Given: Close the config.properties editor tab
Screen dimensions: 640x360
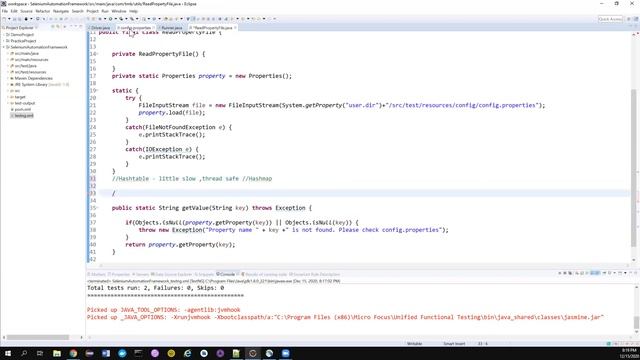Looking at the screenshot, I should [153, 28].
